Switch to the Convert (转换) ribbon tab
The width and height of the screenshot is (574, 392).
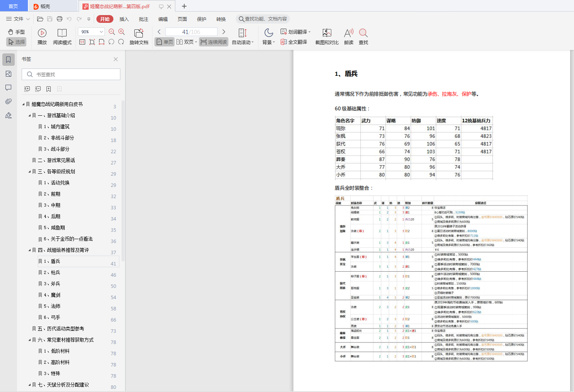click(221, 19)
